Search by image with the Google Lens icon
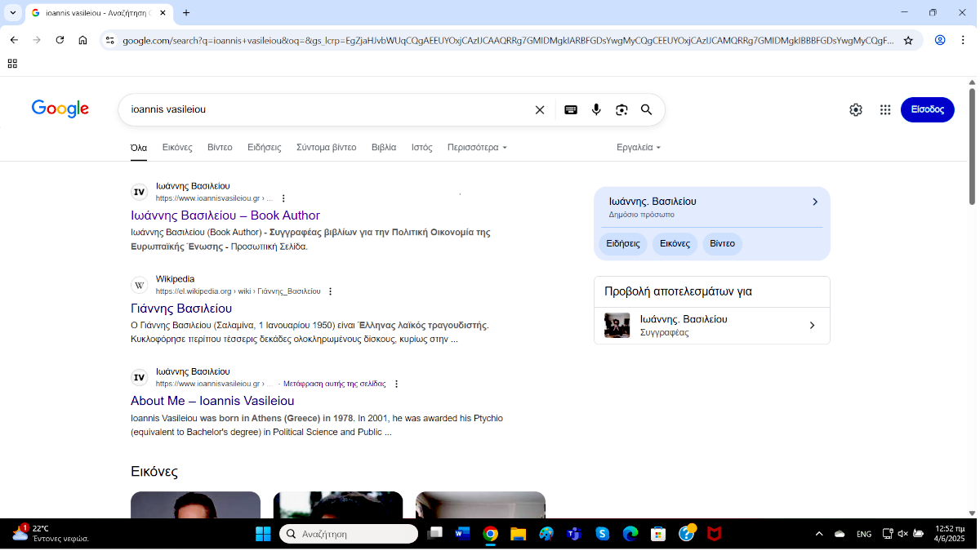 click(621, 109)
